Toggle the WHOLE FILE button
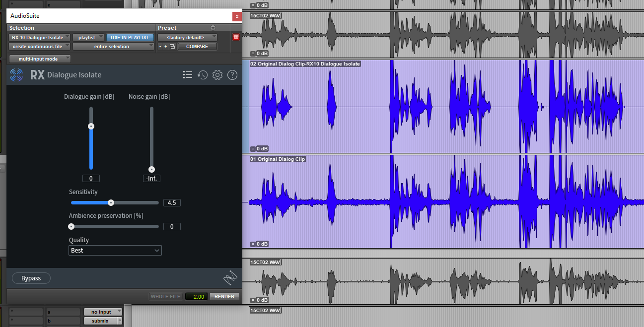The image size is (644, 327). click(x=165, y=297)
